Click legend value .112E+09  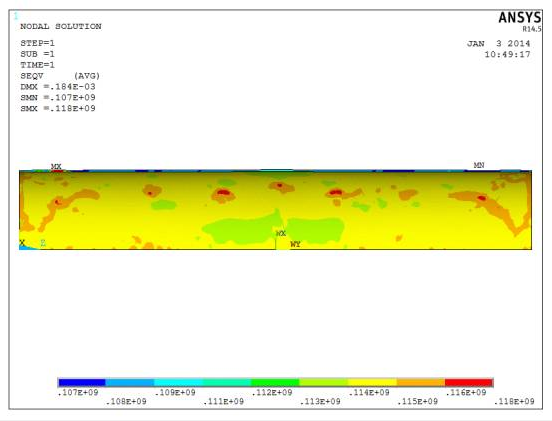272,392
